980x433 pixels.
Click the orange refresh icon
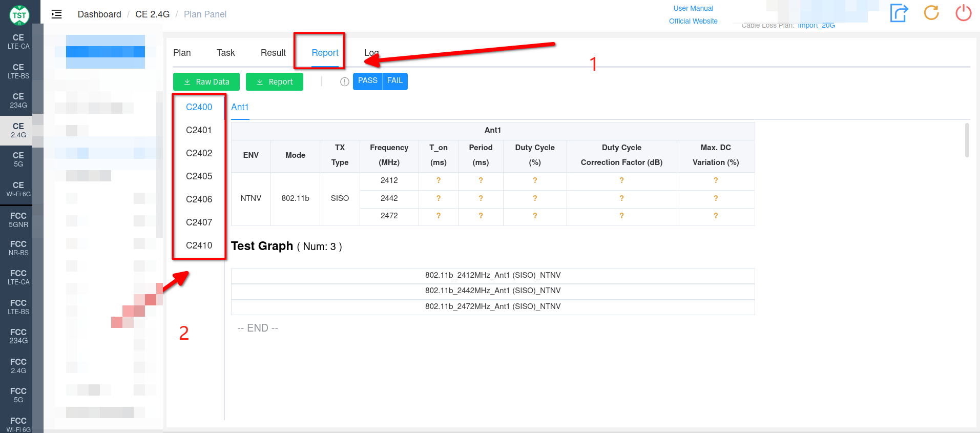[x=931, y=13]
